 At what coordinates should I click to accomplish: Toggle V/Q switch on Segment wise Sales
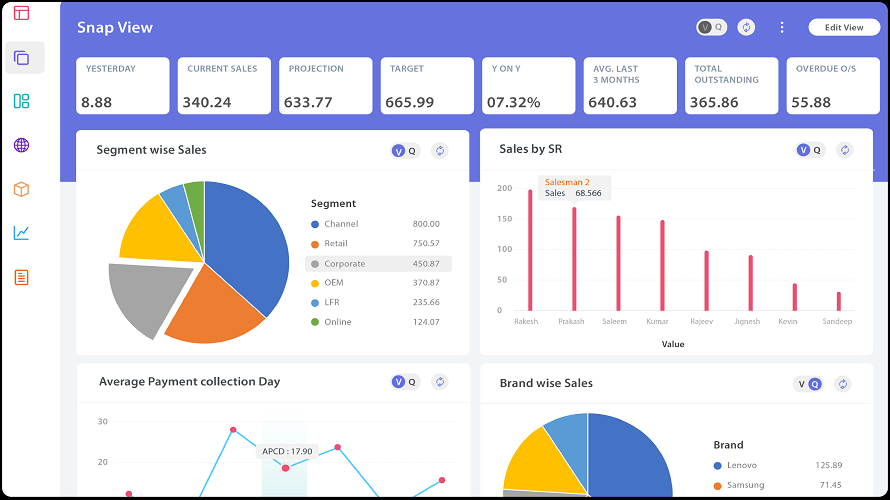click(405, 151)
